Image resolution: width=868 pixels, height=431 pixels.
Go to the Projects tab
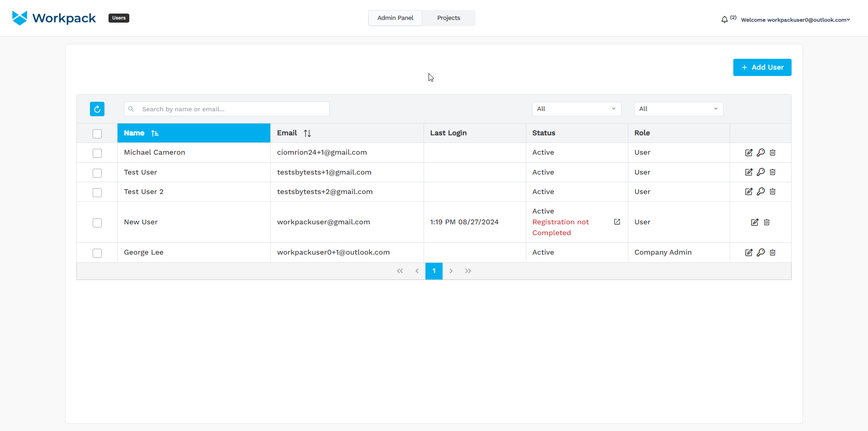(x=448, y=18)
